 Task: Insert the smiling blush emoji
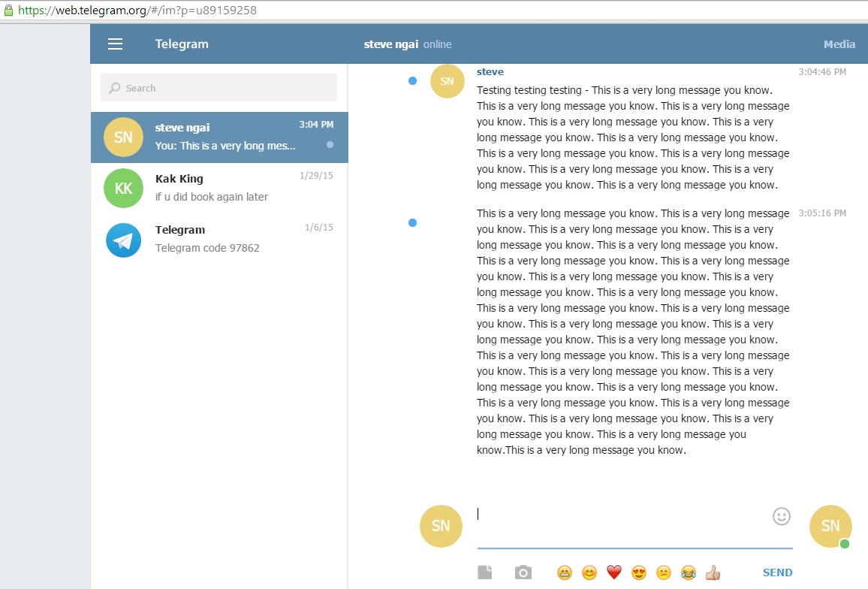click(x=589, y=572)
